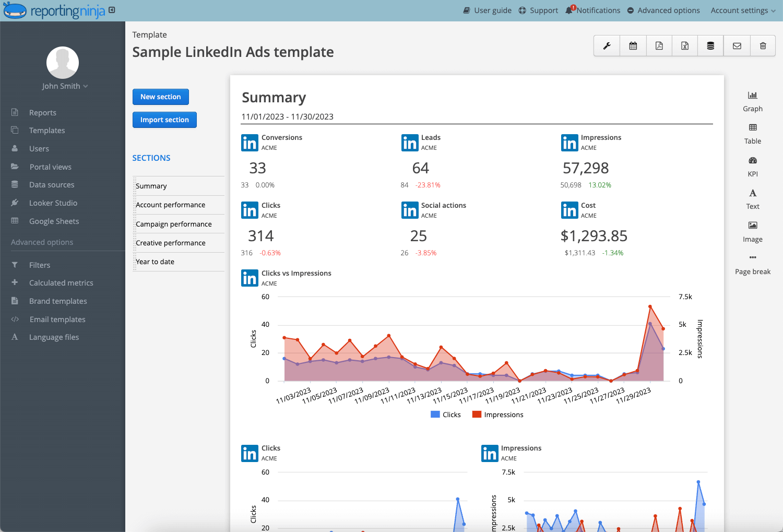Create a new section with New section button
The width and height of the screenshot is (783, 532).
click(x=161, y=97)
